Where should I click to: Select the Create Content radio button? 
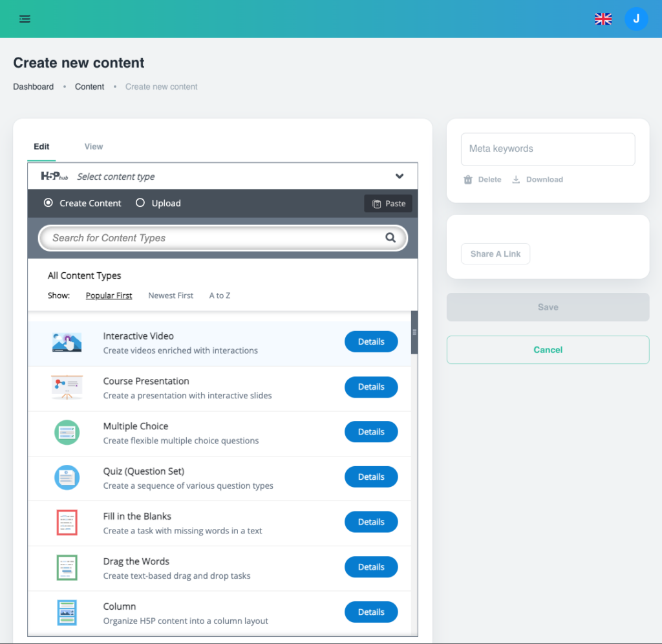click(x=48, y=202)
